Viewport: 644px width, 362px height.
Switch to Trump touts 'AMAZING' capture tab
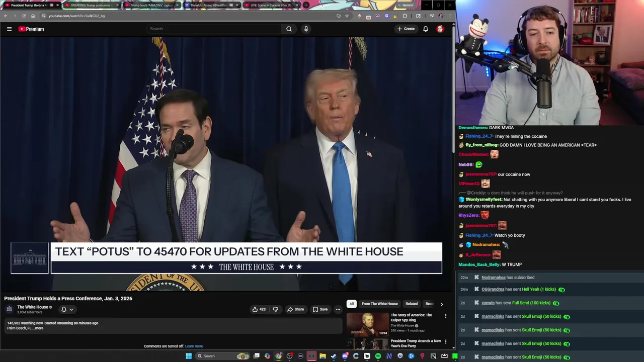(151, 5)
